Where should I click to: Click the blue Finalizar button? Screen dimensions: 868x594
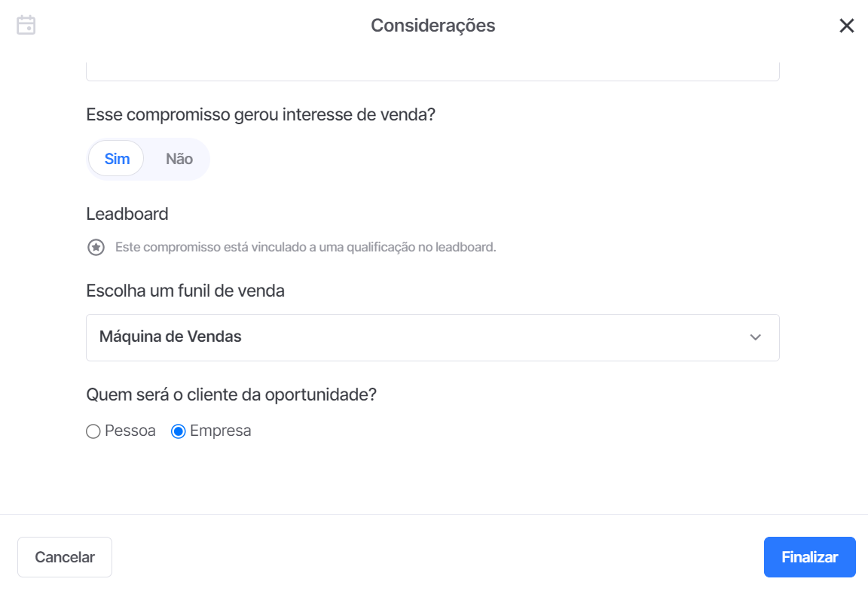[809, 557]
